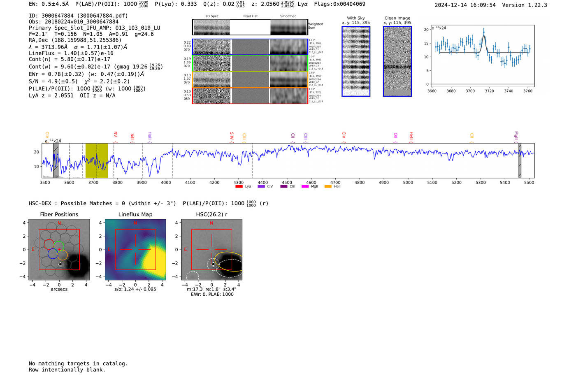Screen dimensions: 576x392
Task: Click the red fiber circle in Fiber Positions
Action: [x=49, y=244]
